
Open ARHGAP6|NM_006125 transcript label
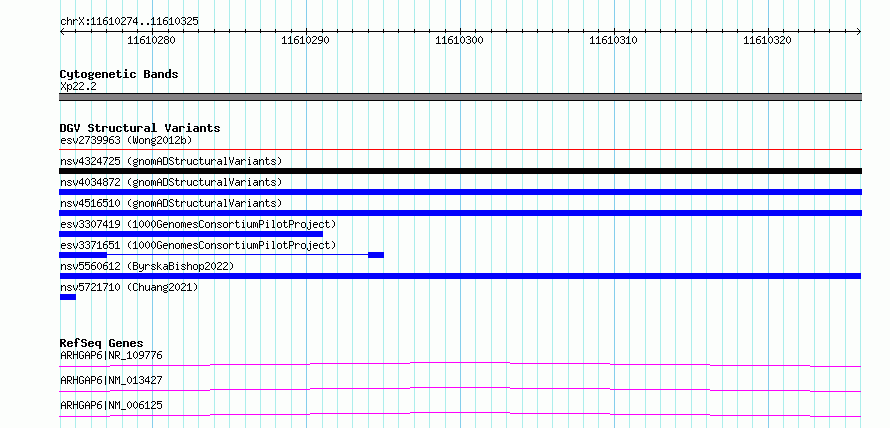click(x=111, y=405)
